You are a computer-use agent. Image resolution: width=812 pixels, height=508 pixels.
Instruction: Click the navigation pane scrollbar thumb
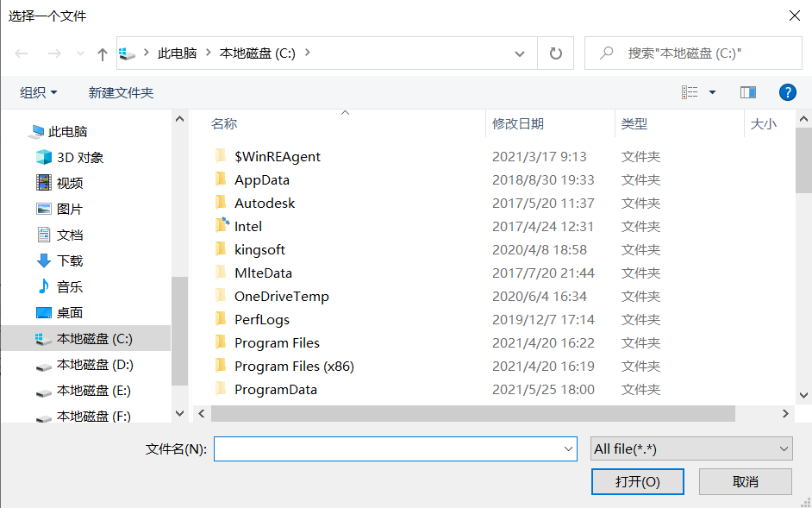pyautogui.click(x=179, y=330)
